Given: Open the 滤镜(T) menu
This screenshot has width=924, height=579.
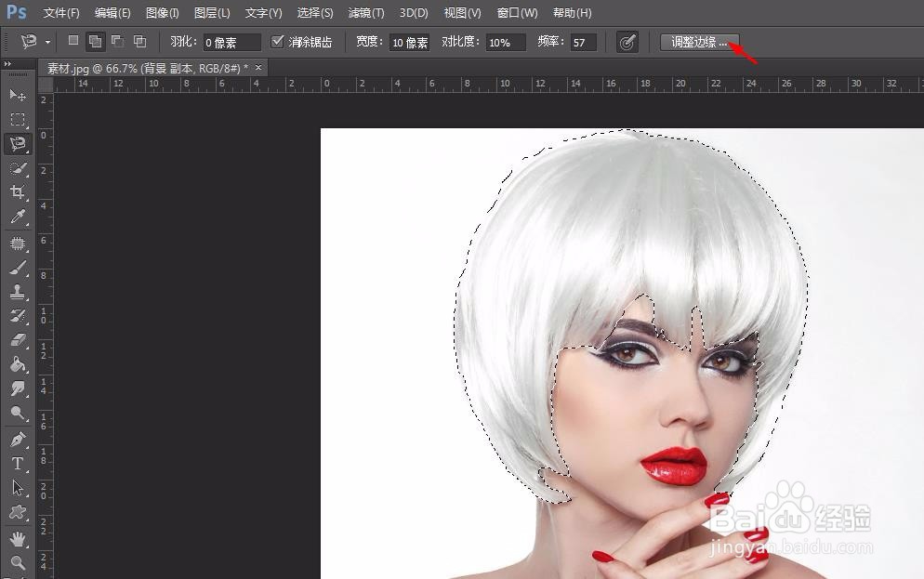Looking at the screenshot, I should point(366,12).
